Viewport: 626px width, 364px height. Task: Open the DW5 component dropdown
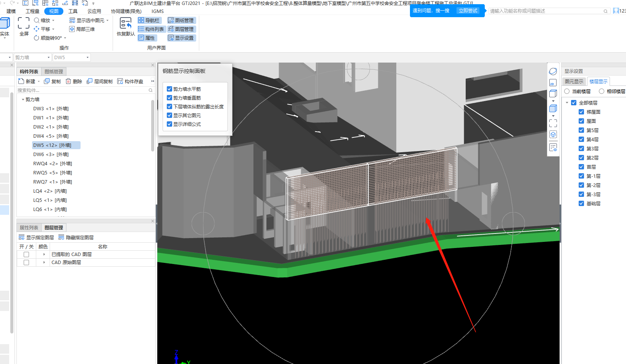pos(87,57)
